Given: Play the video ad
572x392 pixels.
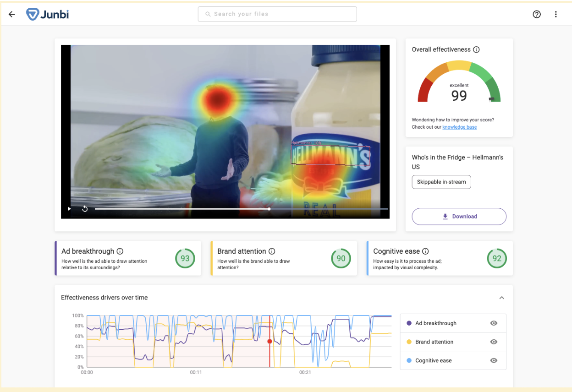Looking at the screenshot, I should click(70, 209).
